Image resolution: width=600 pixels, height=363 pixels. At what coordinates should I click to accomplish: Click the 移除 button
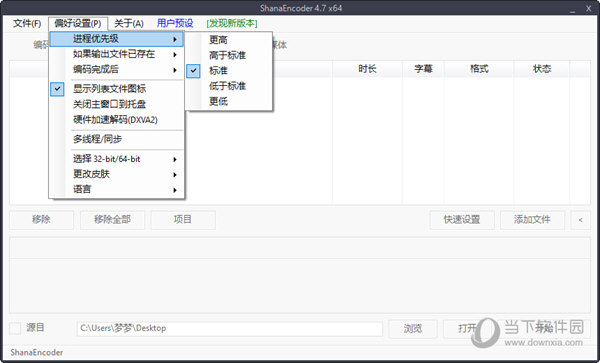pos(41,220)
